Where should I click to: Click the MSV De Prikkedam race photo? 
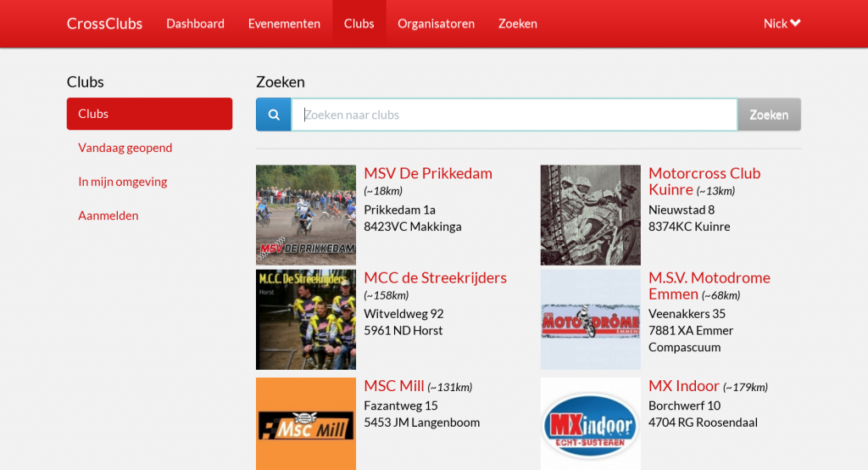pyautogui.click(x=305, y=215)
